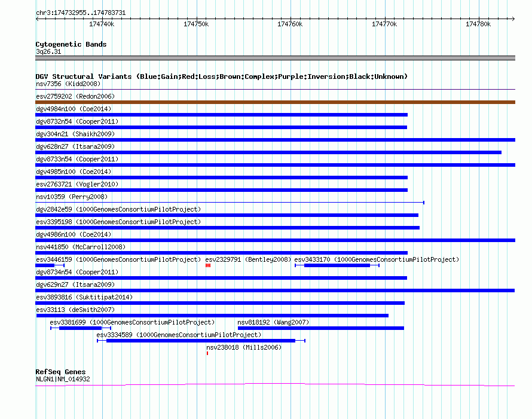Click esv3381699 1000Genomes variant label
Screen dimensions: 532x419
(x=132, y=322)
